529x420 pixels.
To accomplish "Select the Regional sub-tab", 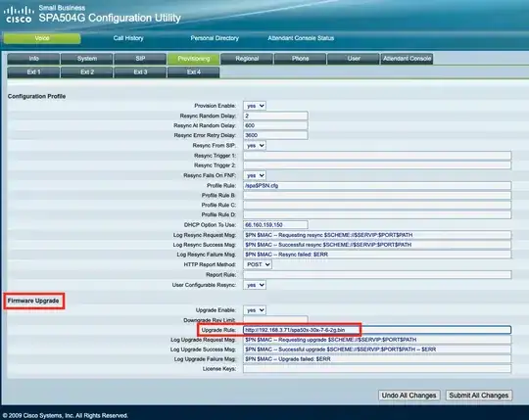I will tap(247, 59).
